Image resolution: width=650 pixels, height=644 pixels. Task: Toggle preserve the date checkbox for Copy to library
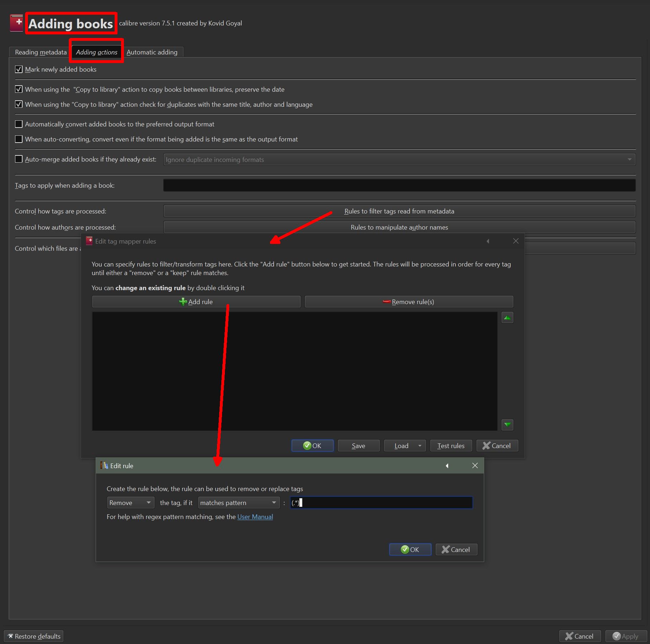coord(19,89)
